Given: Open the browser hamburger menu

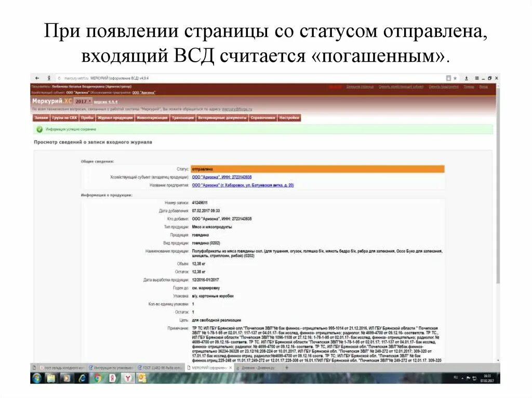Looking at the screenshot, I should (x=477, y=78).
